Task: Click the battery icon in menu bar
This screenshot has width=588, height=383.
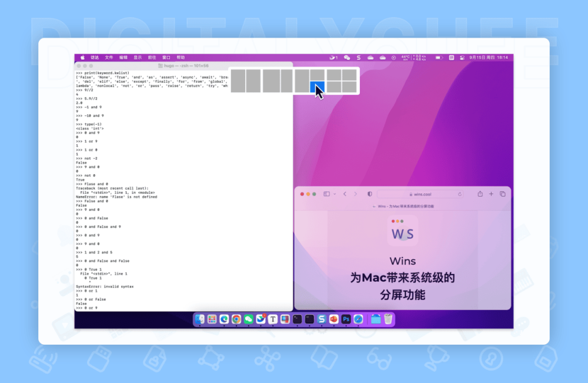Action: pyautogui.click(x=439, y=58)
